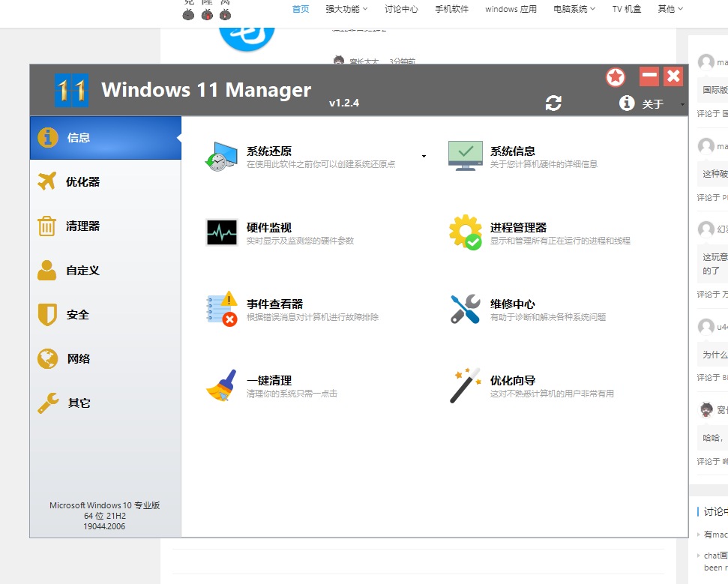
Task: Click the website blue circular logo
Action: click(247, 38)
